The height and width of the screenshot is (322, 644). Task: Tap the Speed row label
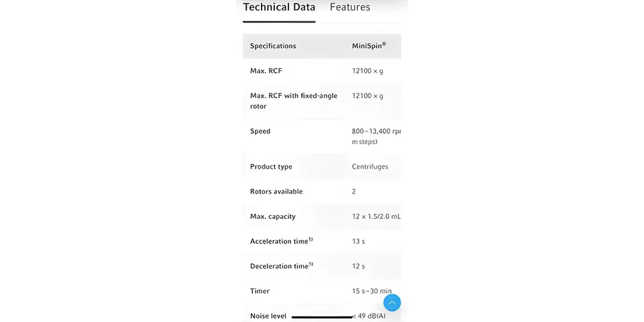[x=260, y=131]
